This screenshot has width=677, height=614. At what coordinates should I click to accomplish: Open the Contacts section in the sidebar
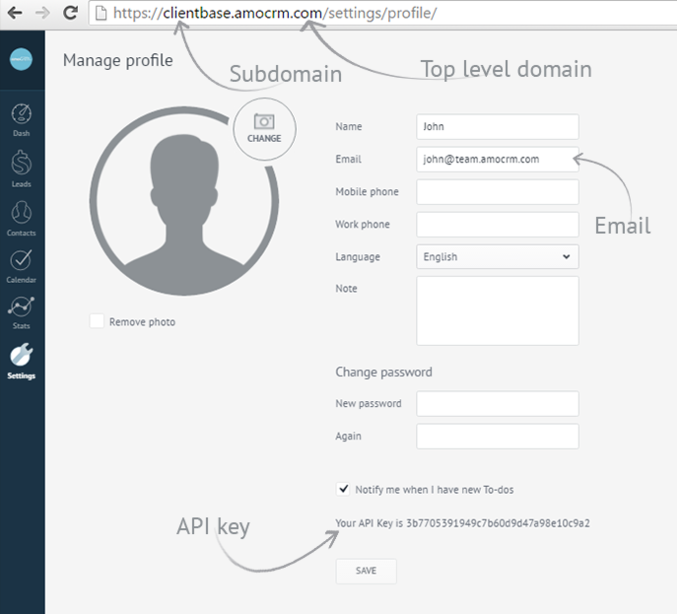pyautogui.click(x=21, y=218)
